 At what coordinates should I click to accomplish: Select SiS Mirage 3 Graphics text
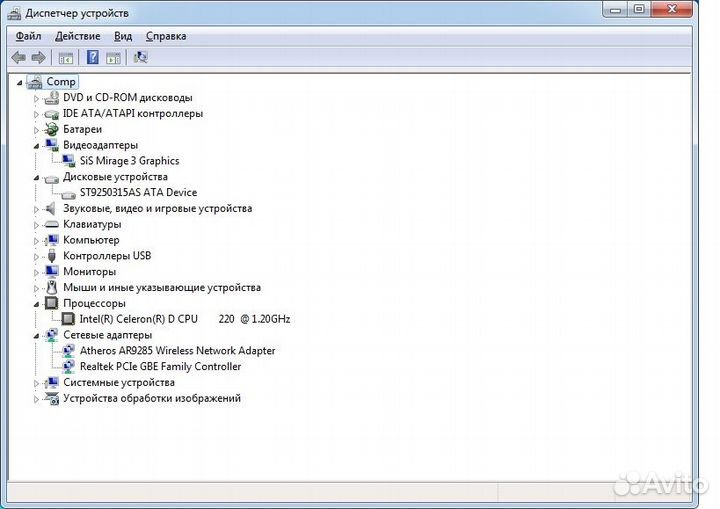click(x=129, y=161)
